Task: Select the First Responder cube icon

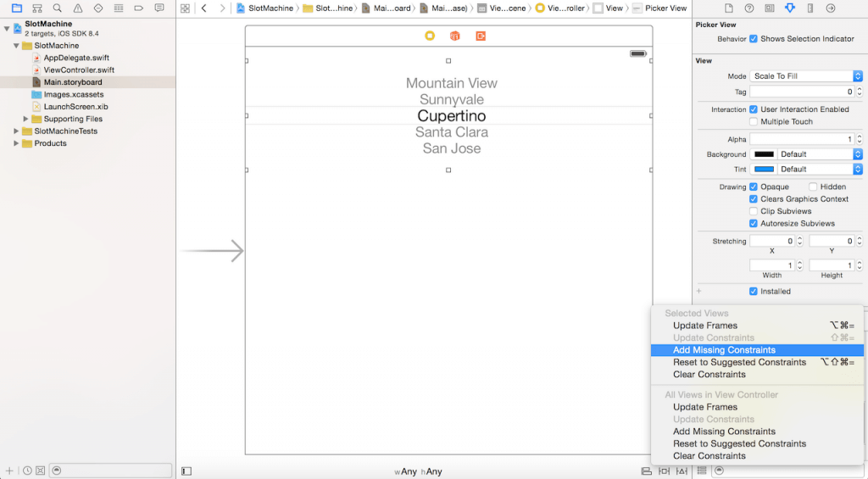Action: tap(455, 36)
